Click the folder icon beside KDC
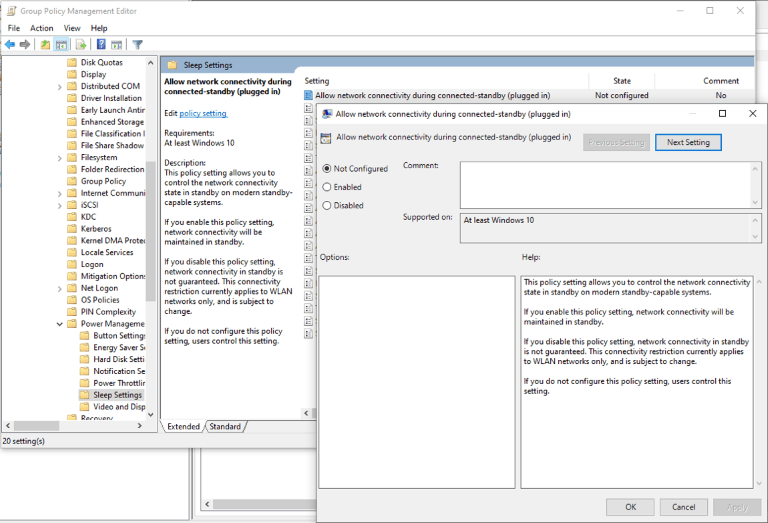Screen dimensions: 768x523 pos(72,216)
